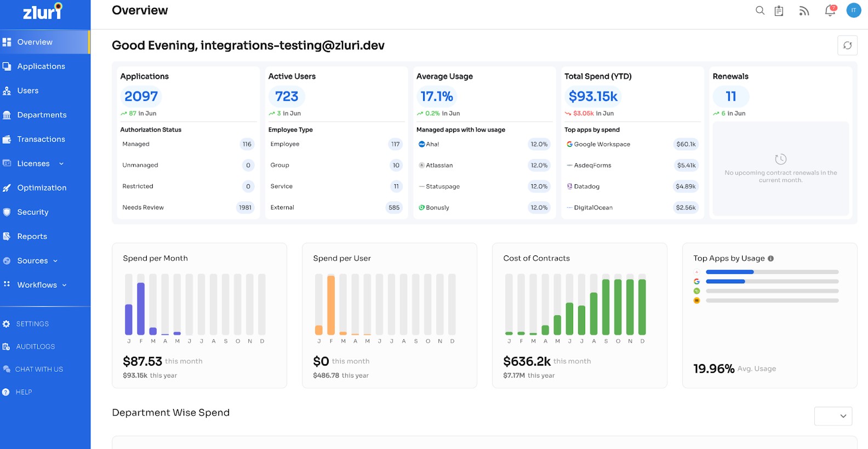This screenshot has height=449, width=868.
Task: Click the search magnifier icon in header
Action: point(760,10)
